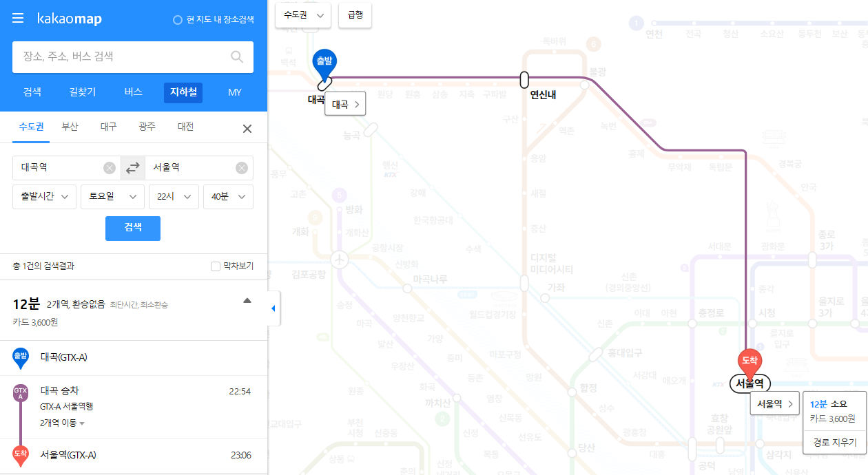Click 대곡(GTX-A) in route list
This screenshot has height=475, width=868.
pyautogui.click(x=64, y=357)
